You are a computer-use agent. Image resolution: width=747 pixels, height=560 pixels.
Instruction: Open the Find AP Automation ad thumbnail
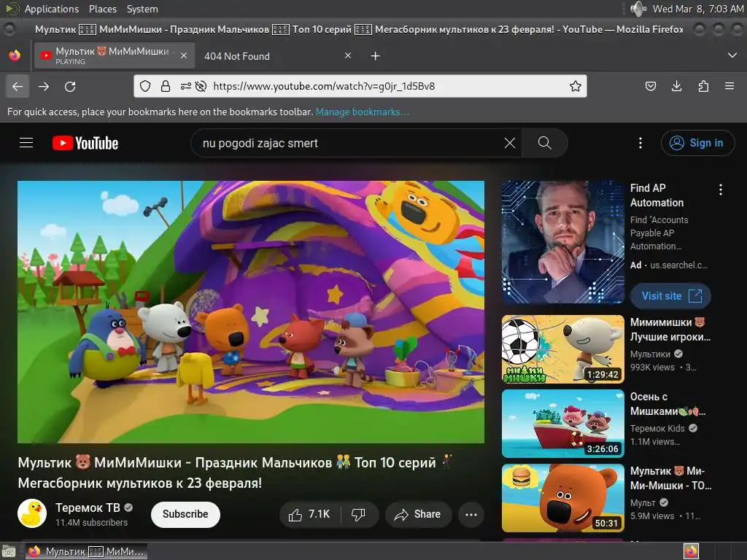coord(562,242)
